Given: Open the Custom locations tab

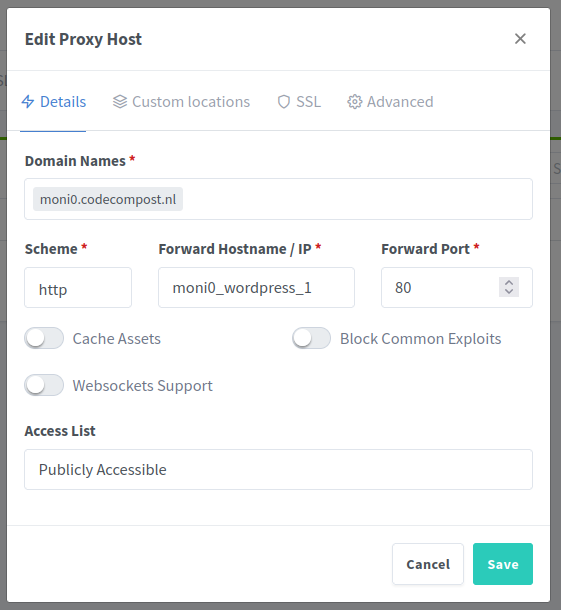Looking at the screenshot, I should point(181,102).
